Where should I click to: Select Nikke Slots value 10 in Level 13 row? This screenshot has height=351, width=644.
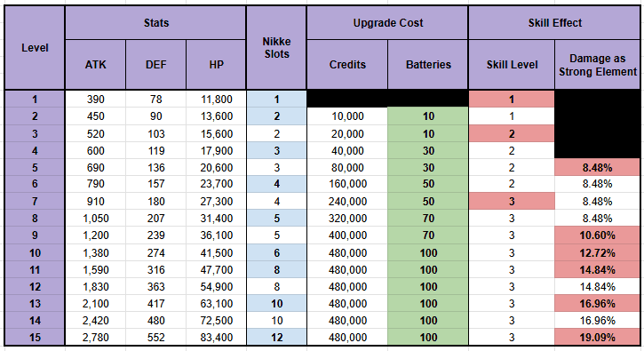coord(276,303)
